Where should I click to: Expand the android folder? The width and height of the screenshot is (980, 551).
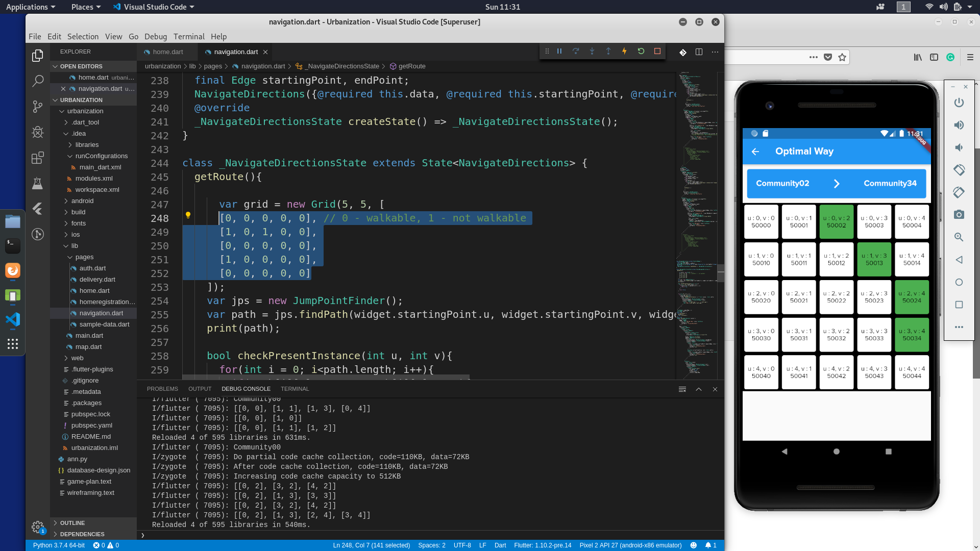(x=82, y=201)
